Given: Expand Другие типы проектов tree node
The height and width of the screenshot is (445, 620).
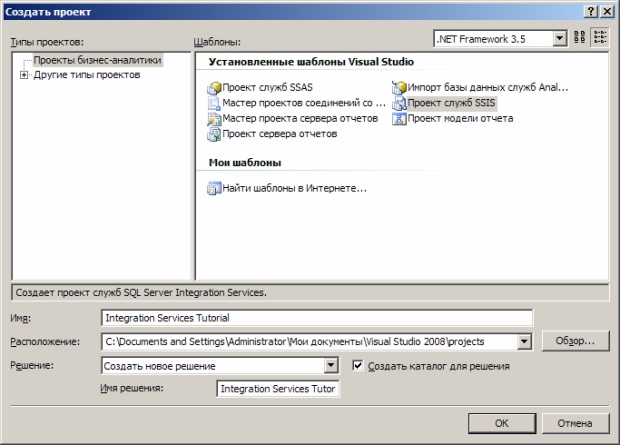Looking at the screenshot, I should [x=23, y=75].
